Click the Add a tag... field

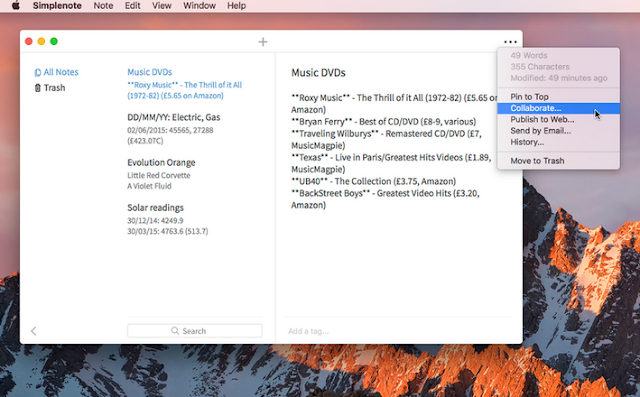coord(308,331)
